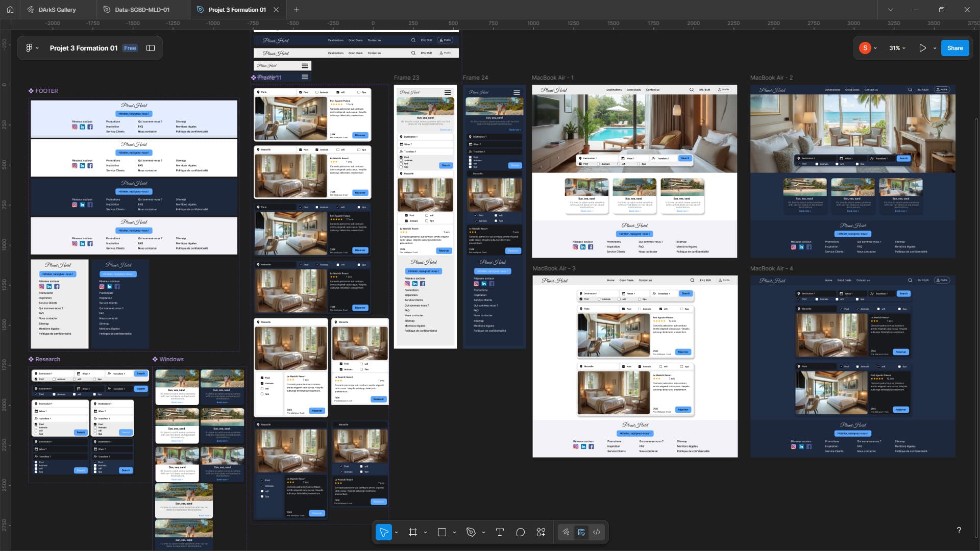The width and height of the screenshot is (980, 551).
Task: Select the Pen tool
Action: click(471, 532)
